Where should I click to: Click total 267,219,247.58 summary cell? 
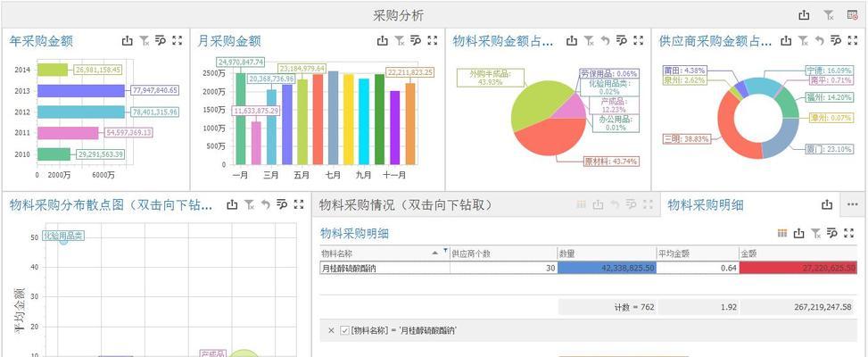coord(798,307)
